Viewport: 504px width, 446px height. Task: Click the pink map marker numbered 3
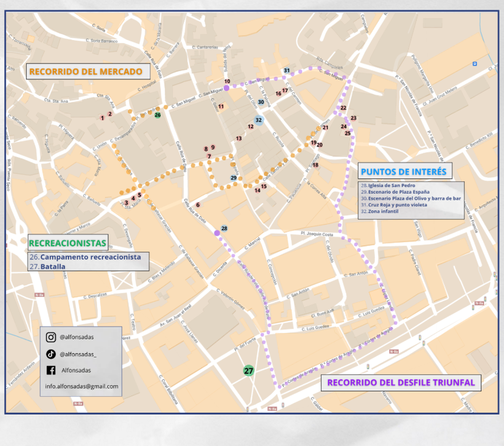[x=127, y=203]
